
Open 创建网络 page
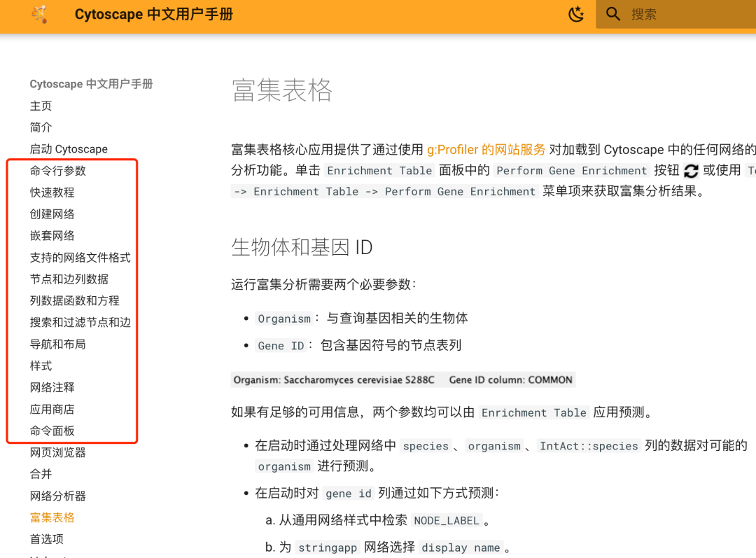coord(52,214)
